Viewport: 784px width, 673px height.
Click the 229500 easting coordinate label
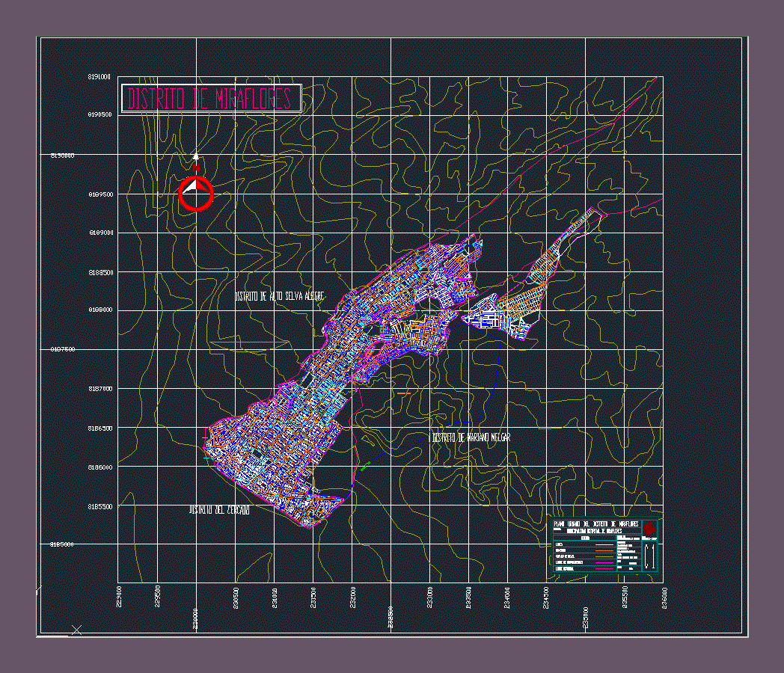point(158,597)
